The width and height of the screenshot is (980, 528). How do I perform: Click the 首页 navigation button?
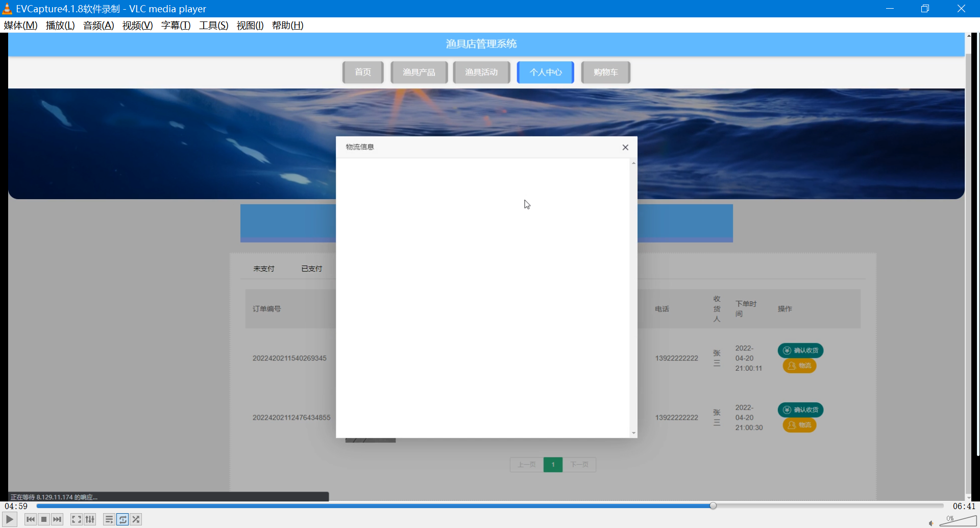(x=363, y=72)
